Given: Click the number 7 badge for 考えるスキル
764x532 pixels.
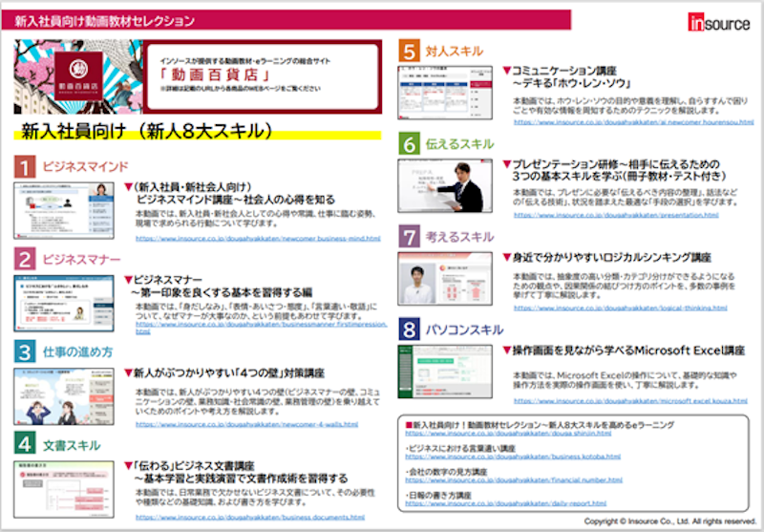Looking at the screenshot, I should 409,237.
